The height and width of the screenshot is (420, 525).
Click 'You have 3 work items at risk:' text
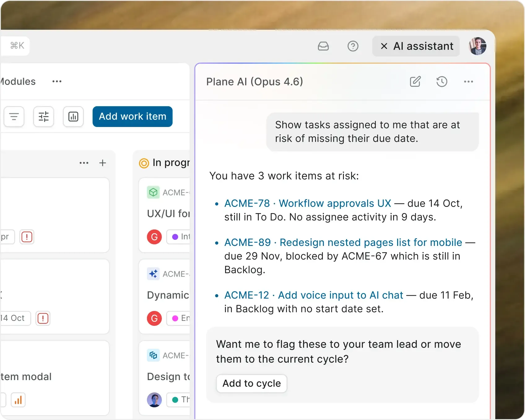click(284, 176)
